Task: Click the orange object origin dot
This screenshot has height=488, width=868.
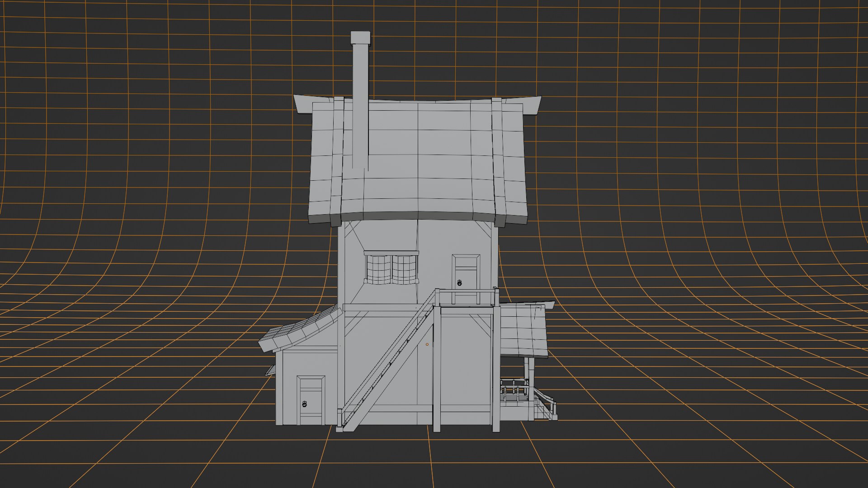Action: (427, 344)
